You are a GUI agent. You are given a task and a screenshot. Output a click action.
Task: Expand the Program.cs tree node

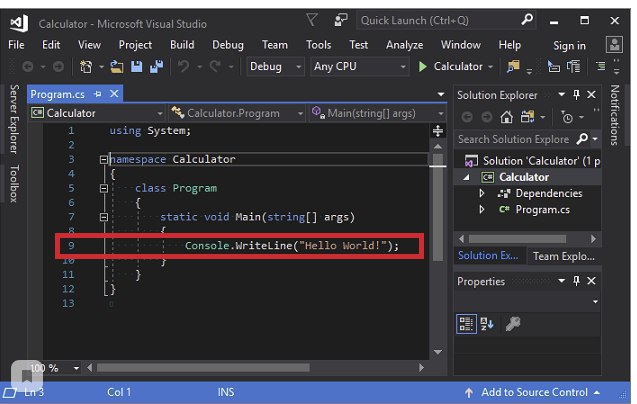(x=481, y=209)
